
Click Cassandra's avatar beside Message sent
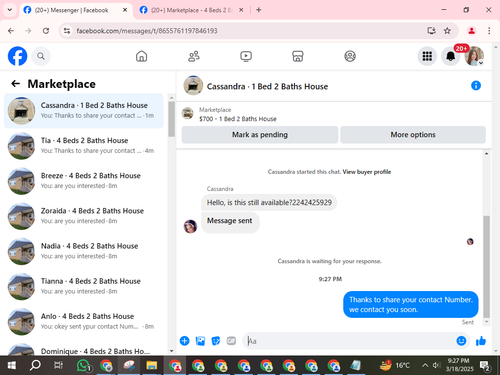click(190, 226)
